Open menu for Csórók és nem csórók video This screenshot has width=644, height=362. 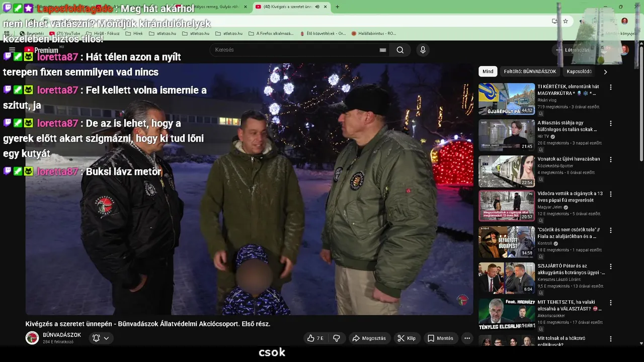click(611, 230)
